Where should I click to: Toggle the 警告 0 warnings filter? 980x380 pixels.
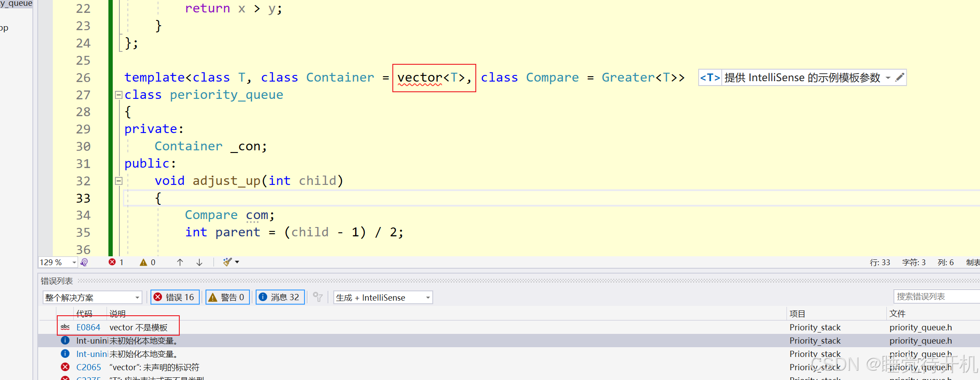pos(227,297)
